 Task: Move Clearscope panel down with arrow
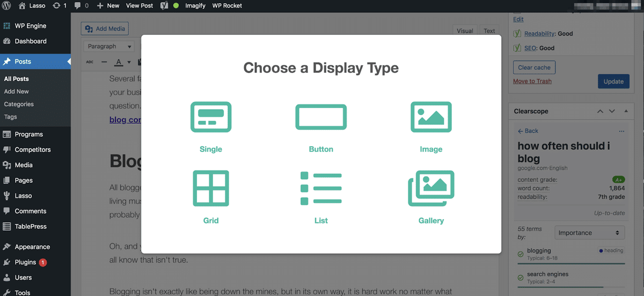[612, 111]
